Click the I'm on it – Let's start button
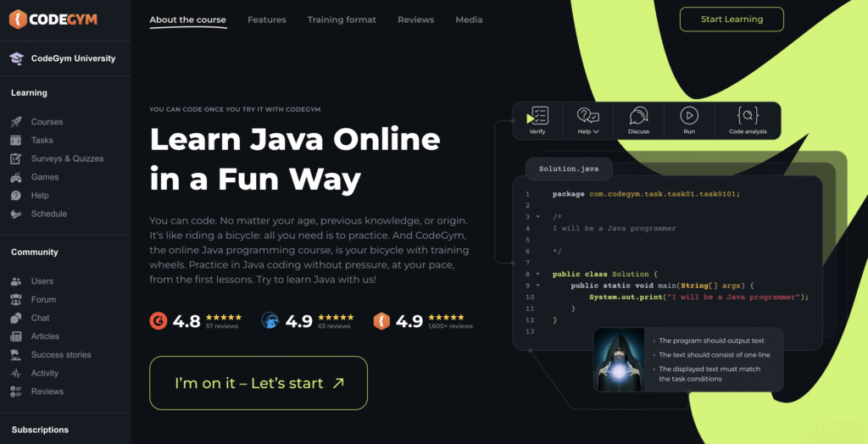Screen dimensions: 868x444 259,383
